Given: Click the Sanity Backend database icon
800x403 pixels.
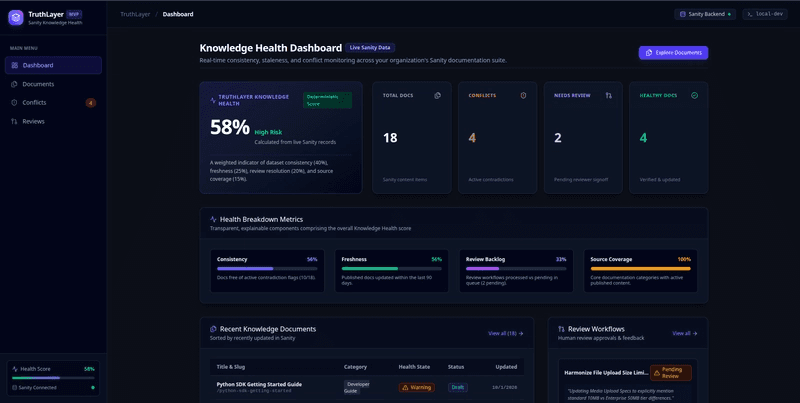Looking at the screenshot, I should click(x=683, y=14).
